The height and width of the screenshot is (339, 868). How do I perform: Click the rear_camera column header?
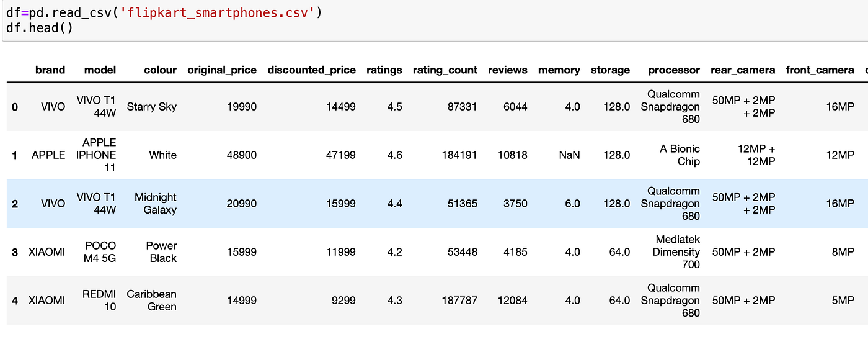(742, 70)
